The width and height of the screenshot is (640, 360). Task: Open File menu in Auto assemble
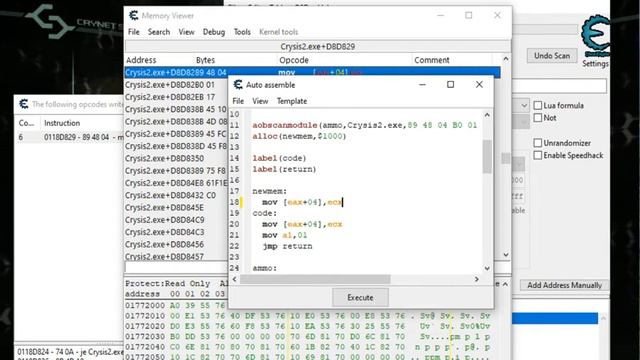click(238, 101)
